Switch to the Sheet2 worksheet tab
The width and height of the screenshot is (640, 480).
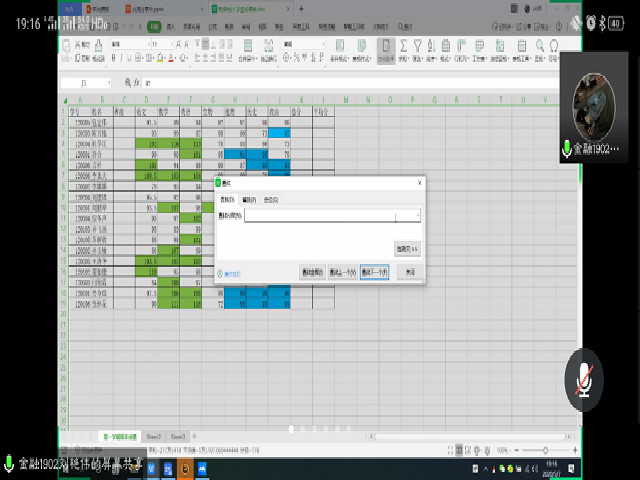click(x=154, y=437)
